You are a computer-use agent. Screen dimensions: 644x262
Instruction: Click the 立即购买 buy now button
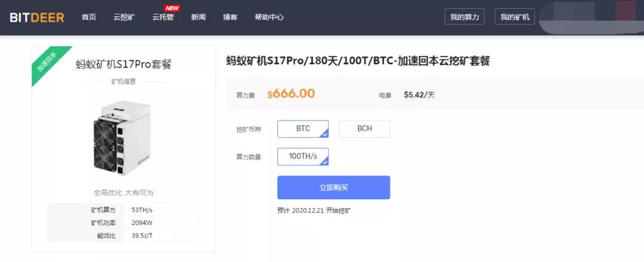click(x=333, y=187)
